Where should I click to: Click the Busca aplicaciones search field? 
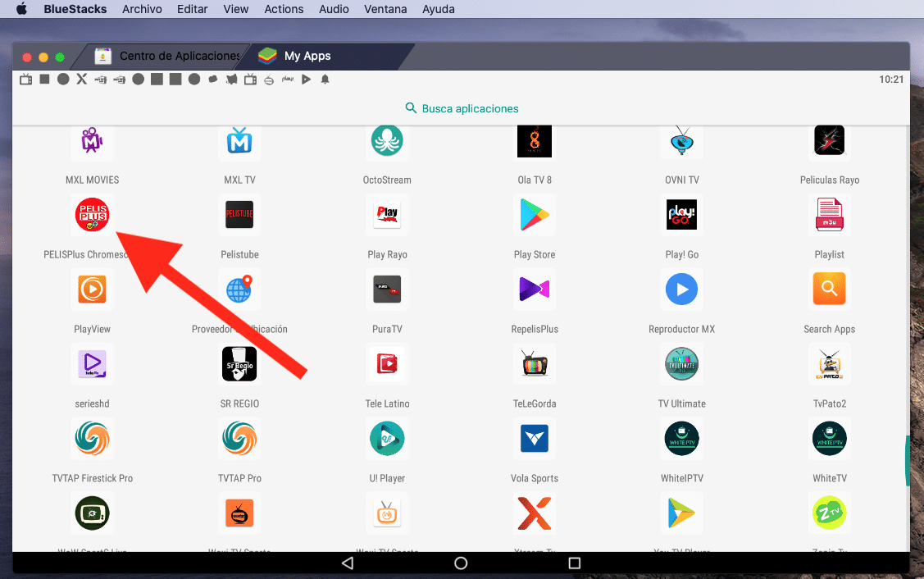click(462, 108)
